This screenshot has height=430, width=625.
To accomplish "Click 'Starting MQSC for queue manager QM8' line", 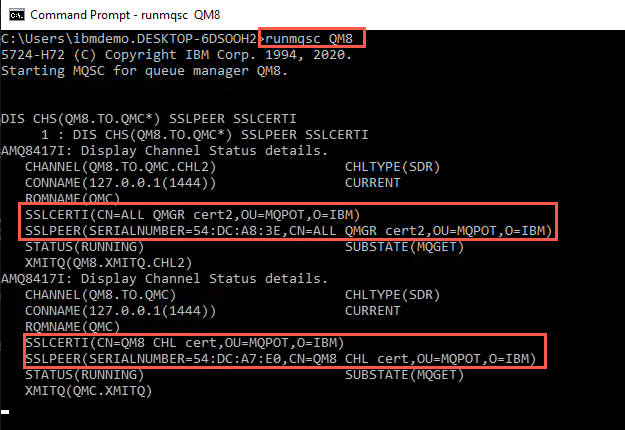I will (144, 71).
